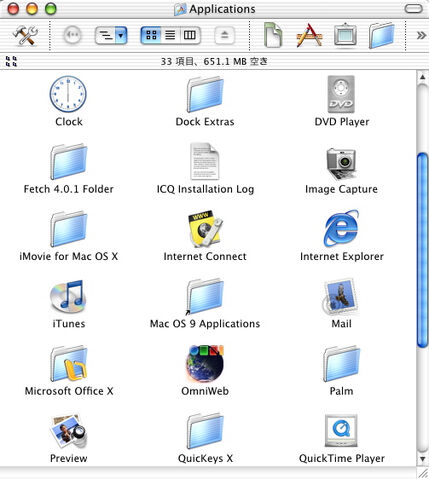Viewport: 429px width, 479px height.
Task: Click the 'QuickTime Player' label text
Action: (342, 458)
